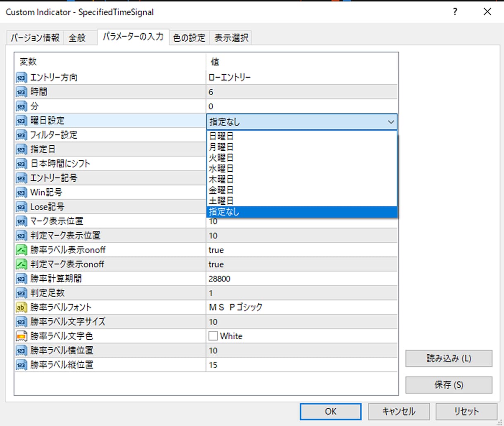This screenshot has width=504, height=426.
Task: Click the icon beside 分 parameter
Action: (x=21, y=106)
